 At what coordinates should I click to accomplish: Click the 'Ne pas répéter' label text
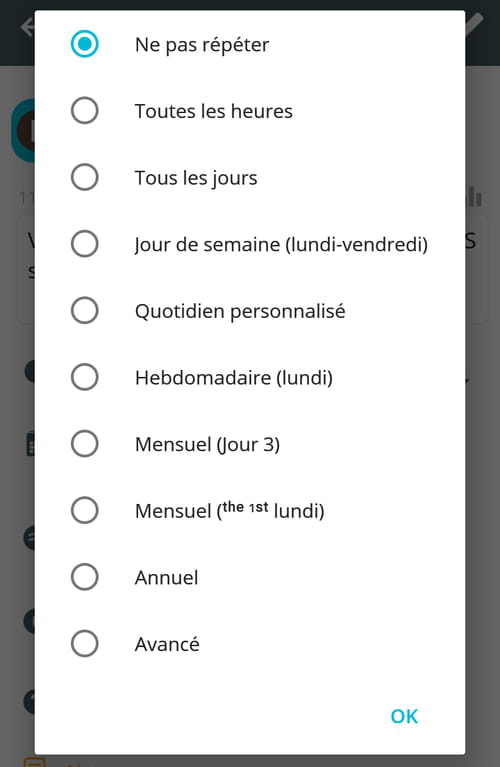[x=202, y=45]
